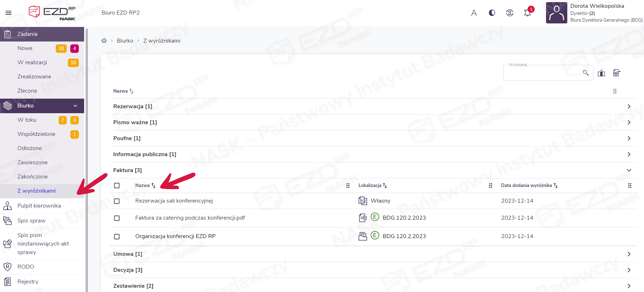Image resolution: width=644 pixels, height=292 pixels.
Task: Click the home breadcrumb icon
Action: [x=104, y=41]
